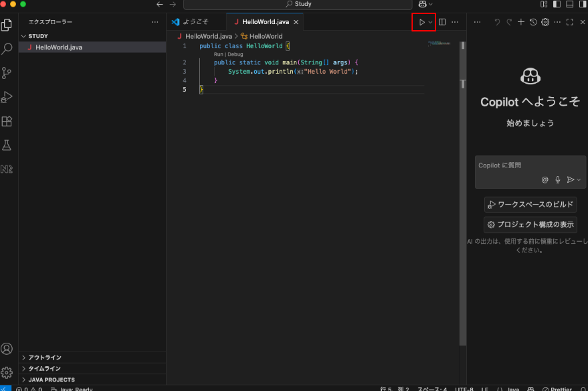Click the プロジェクト構成の表示 button
The width and height of the screenshot is (588, 391).
[x=530, y=224]
